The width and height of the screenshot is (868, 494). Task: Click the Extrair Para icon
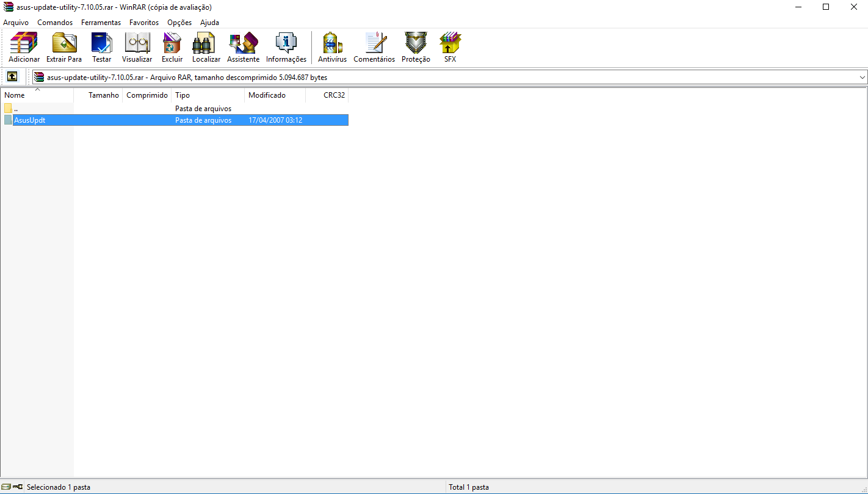tap(64, 48)
